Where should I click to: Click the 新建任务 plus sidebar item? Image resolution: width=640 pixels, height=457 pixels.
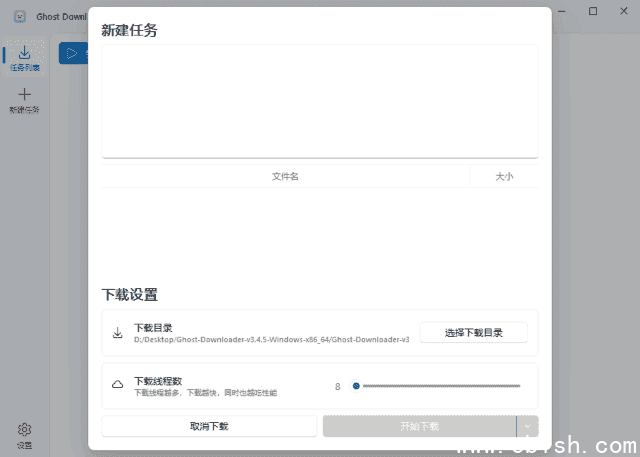[x=24, y=100]
